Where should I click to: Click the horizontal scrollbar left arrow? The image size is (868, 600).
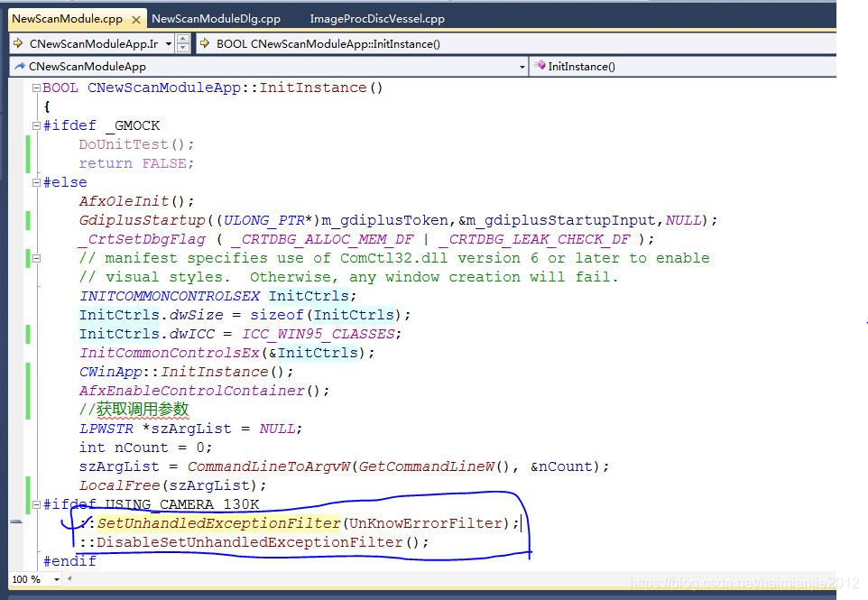point(69,579)
